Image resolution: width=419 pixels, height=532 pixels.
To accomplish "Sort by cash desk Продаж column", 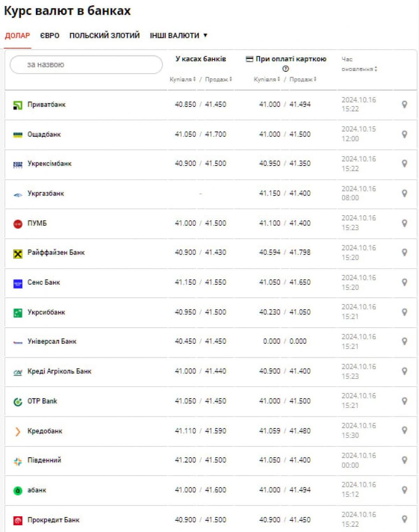I will (x=218, y=80).
